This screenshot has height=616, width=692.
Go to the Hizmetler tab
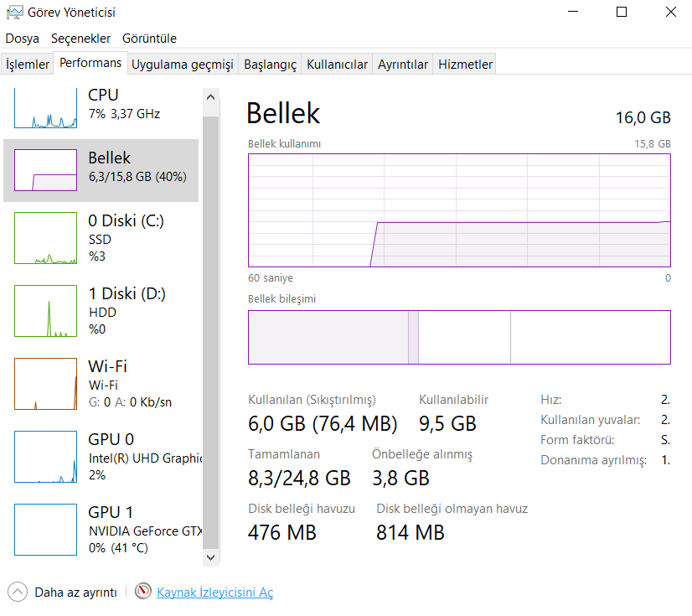pos(466,65)
